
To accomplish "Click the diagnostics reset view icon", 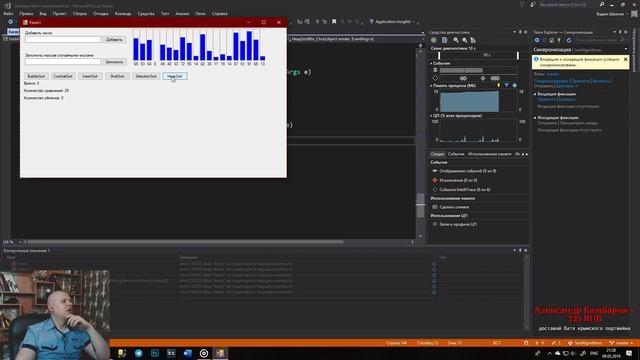I will point(473,40).
